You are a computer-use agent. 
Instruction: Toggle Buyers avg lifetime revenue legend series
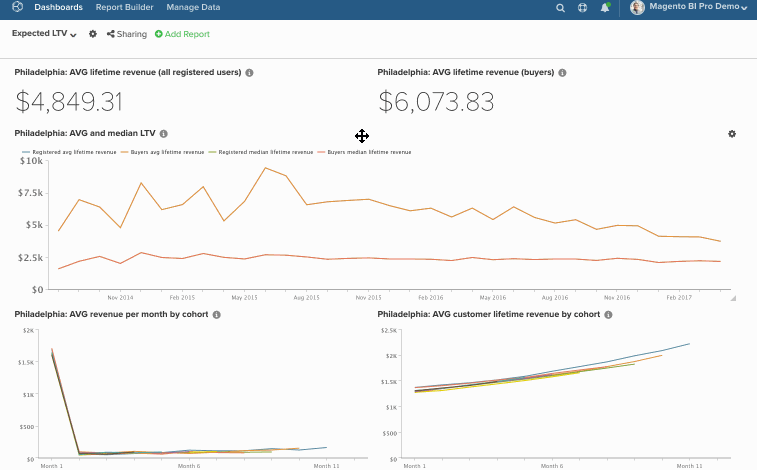(164, 152)
